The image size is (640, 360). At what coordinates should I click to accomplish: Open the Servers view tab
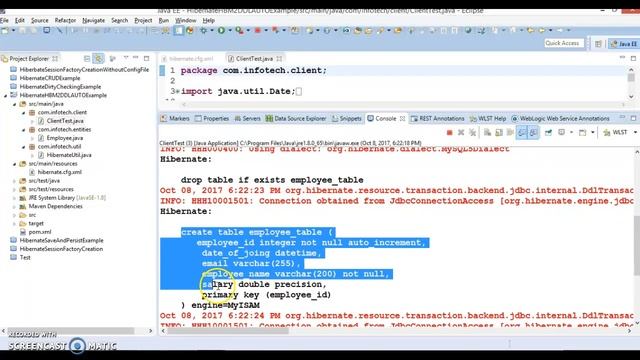pos(247,118)
